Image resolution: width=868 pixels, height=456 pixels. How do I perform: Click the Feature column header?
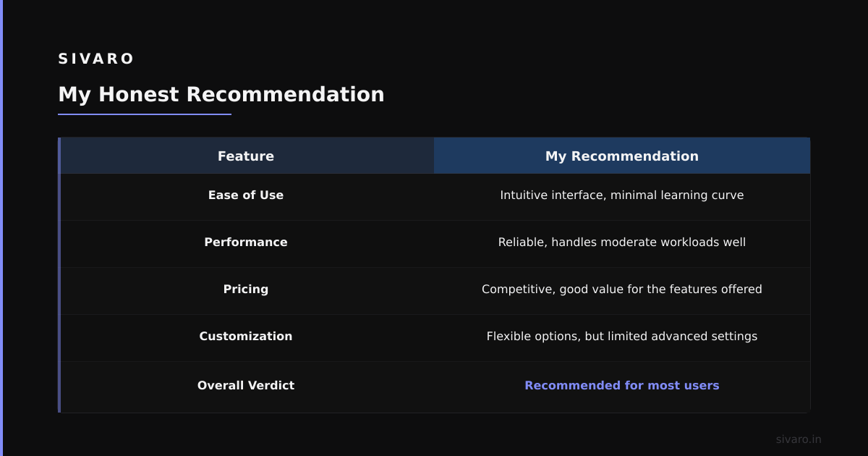point(246,156)
